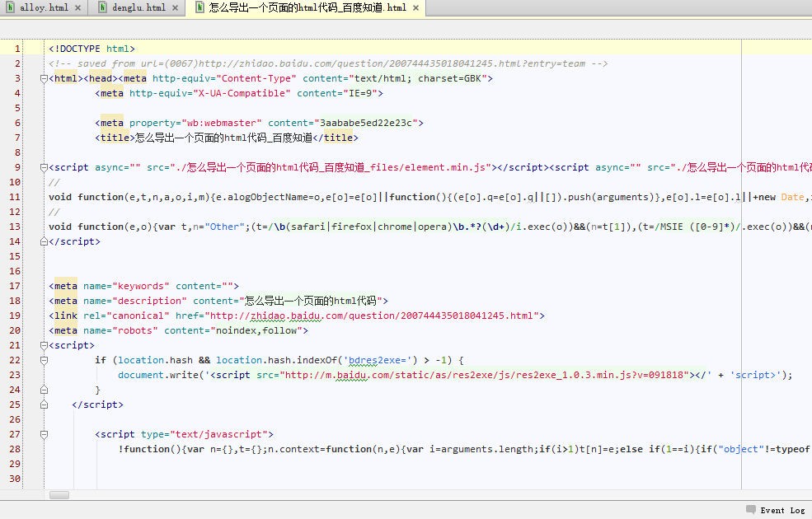Screen dimensions: 812x519
Task: Click closing script tag on line 25
Action: (x=98, y=404)
